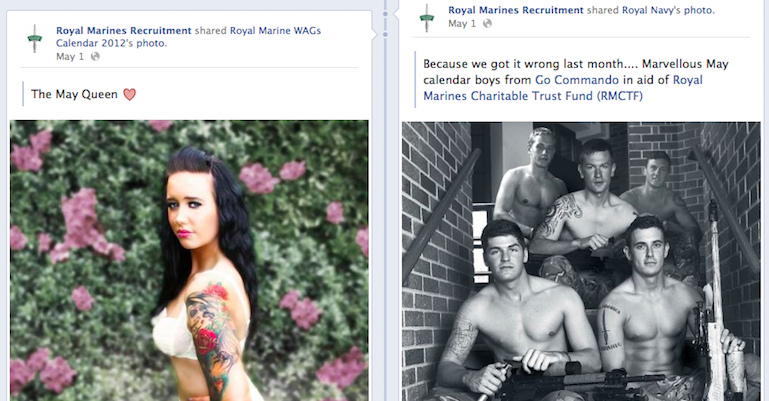Screen dimensions: 769x401
Task: Click The May Queen caption text
Action: 74,94
